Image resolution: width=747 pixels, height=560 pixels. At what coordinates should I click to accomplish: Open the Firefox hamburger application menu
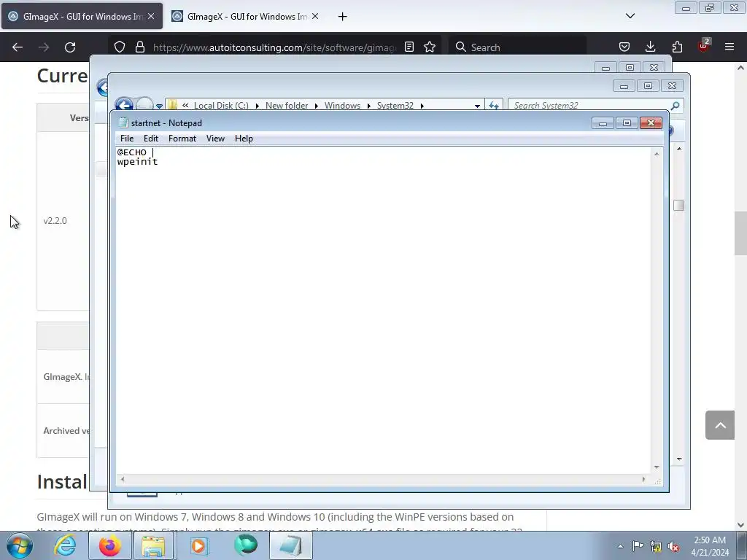tap(729, 47)
